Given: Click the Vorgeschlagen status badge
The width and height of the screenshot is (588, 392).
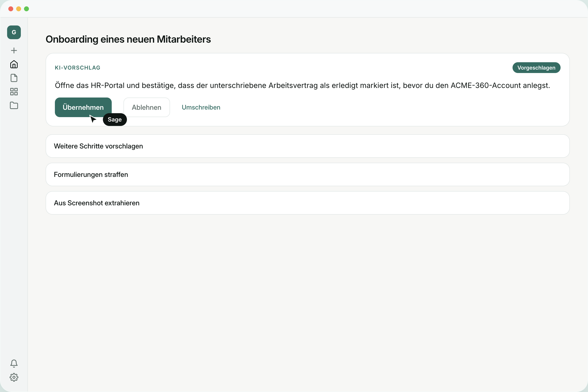Looking at the screenshot, I should click(x=536, y=68).
